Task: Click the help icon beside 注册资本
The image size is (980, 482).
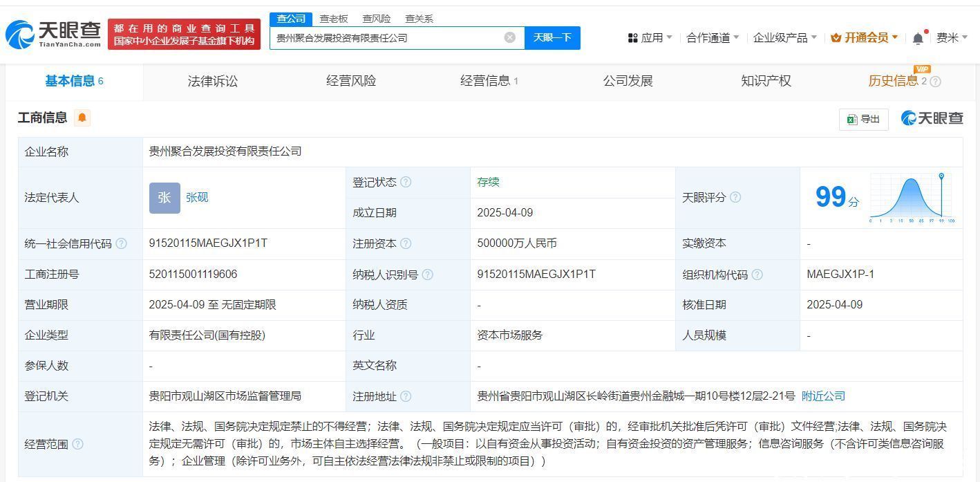Action: pyautogui.click(x=406, y=243)
